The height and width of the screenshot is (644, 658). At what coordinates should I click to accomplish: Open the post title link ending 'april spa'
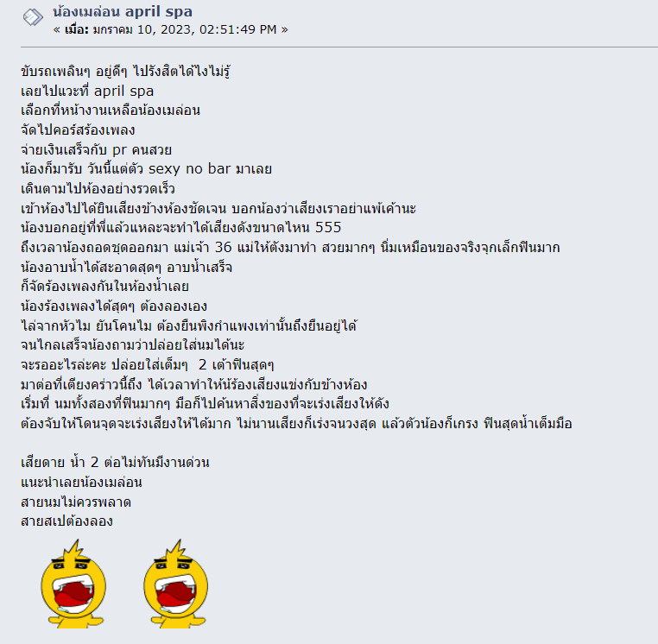click(123, 12)
